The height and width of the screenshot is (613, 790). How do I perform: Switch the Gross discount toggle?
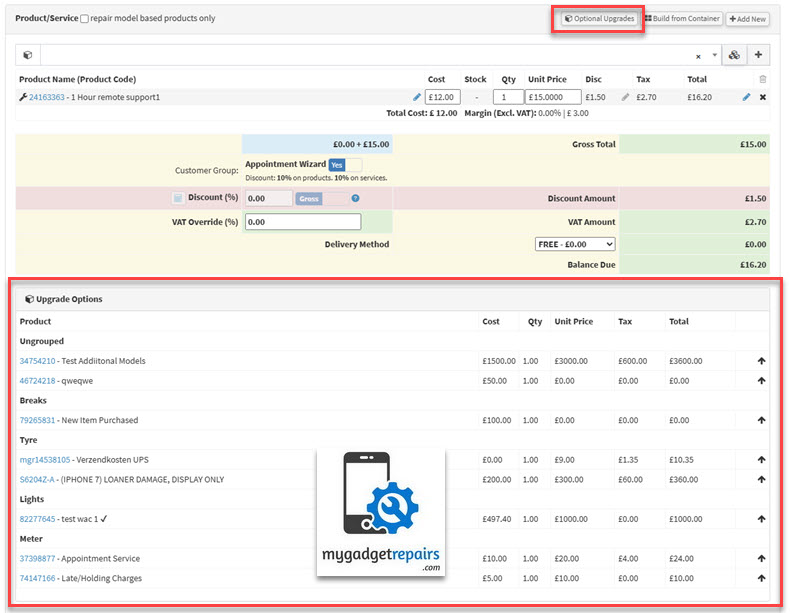[x=321, y=199]
